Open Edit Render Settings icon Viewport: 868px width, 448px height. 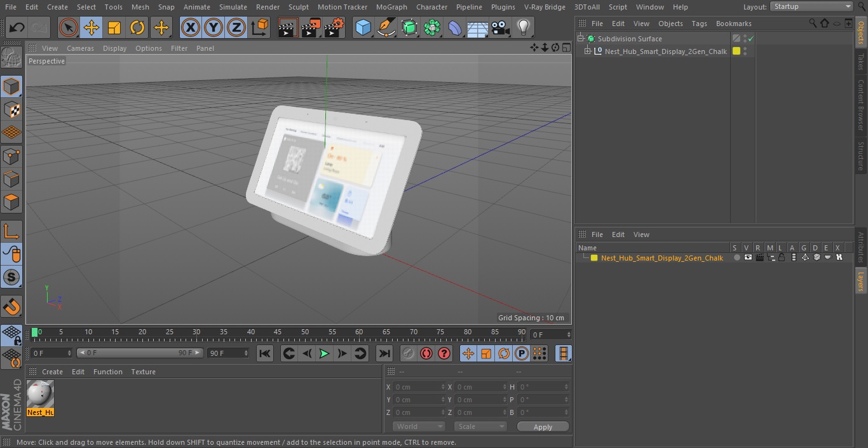click(x=334, y=28)
